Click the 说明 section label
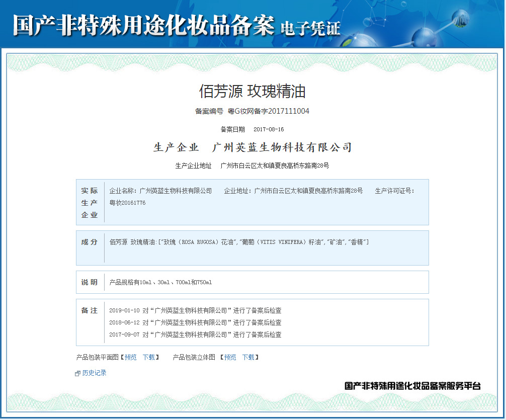The width and height of the screenshot is (506, 420). (90, 282)
